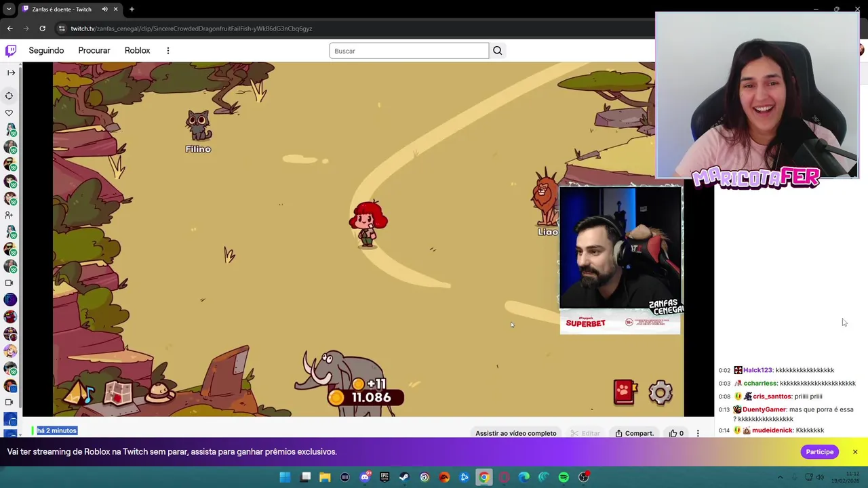Click the SUPERBET sponsor banner
This screenshot has height=488, width=868.
click(x=620, y=323)
